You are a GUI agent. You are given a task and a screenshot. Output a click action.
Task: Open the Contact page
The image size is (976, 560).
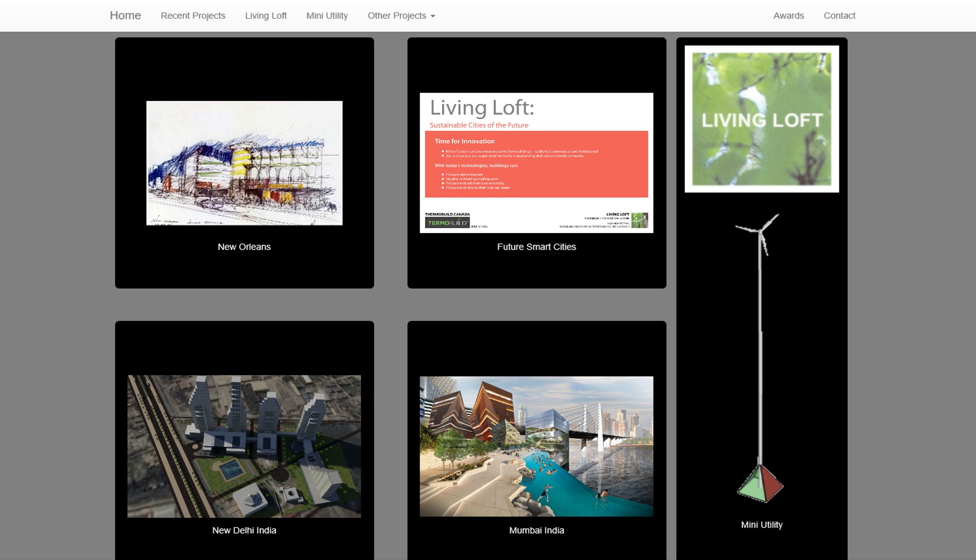click(839, 15)
